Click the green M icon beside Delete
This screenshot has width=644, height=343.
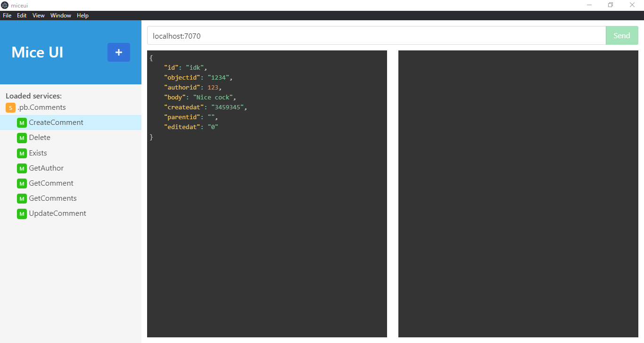(x=22, y=138)
